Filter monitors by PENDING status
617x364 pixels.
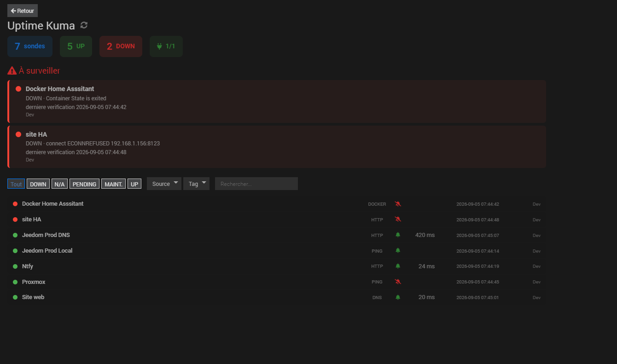[x=84, y=184]
